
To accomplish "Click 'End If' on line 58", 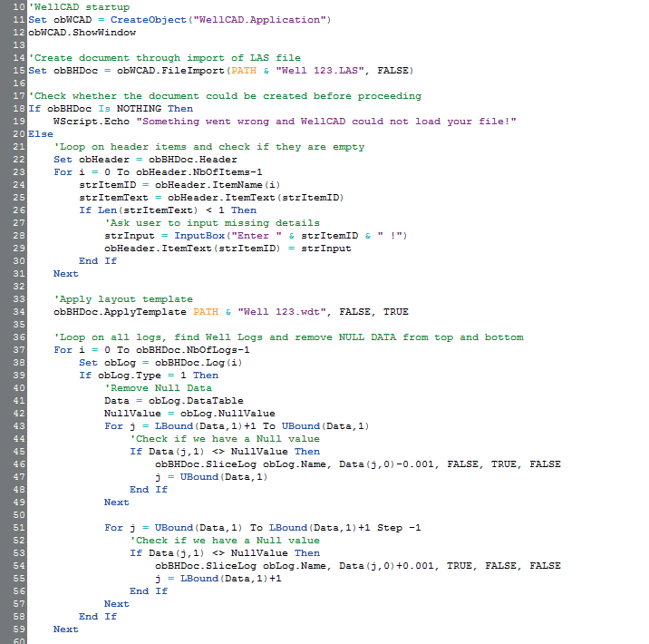I will [x=98, y=617].
